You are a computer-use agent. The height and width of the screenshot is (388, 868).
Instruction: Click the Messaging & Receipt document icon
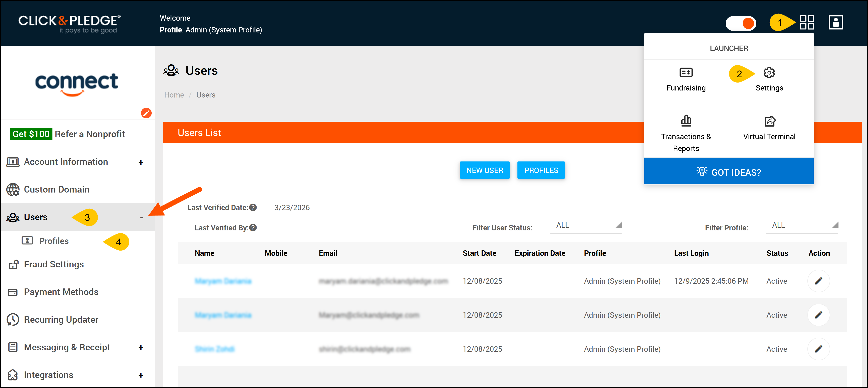(13, 347)
